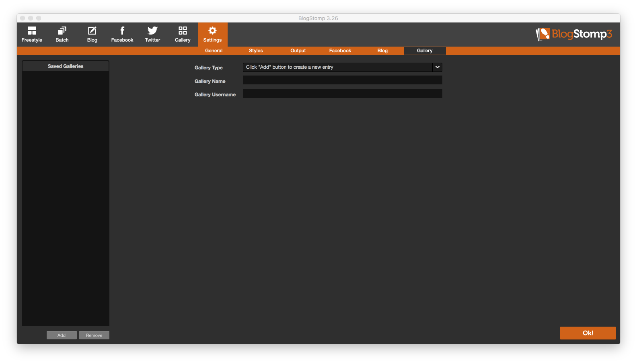Viewport: 637px width, 364px height.
Task: Click into the Gallery Name field
Action: 342,80
